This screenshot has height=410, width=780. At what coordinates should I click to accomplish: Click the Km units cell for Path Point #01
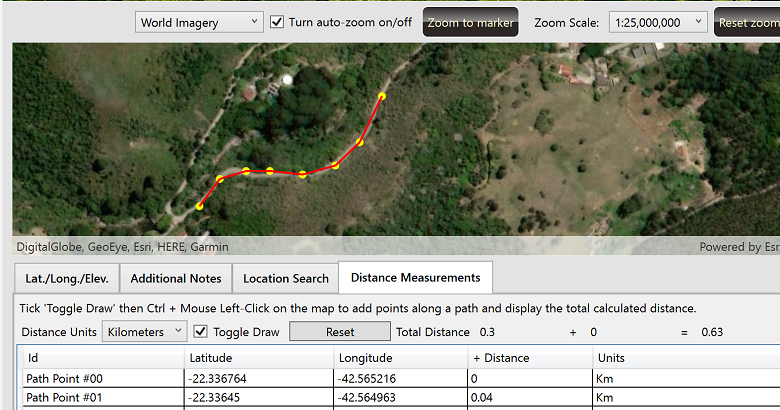point(686,398)
